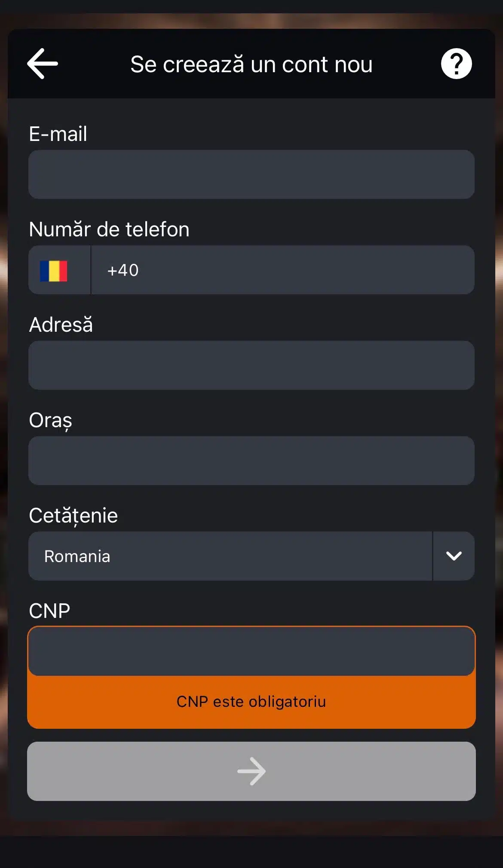
Task: Tap the orange "CNP este obligatoriu" message
Action: coord(251,702)
